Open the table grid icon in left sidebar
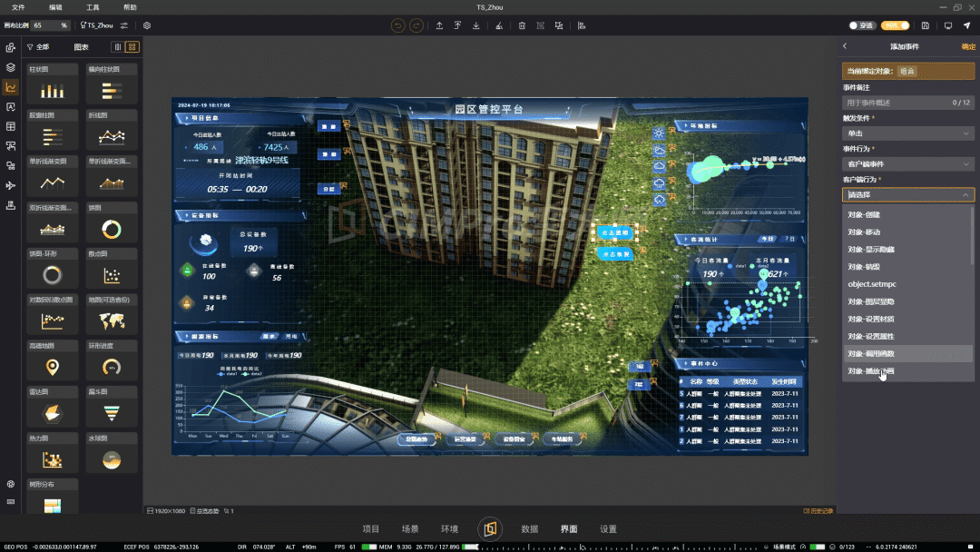 [x=11, y=126]
